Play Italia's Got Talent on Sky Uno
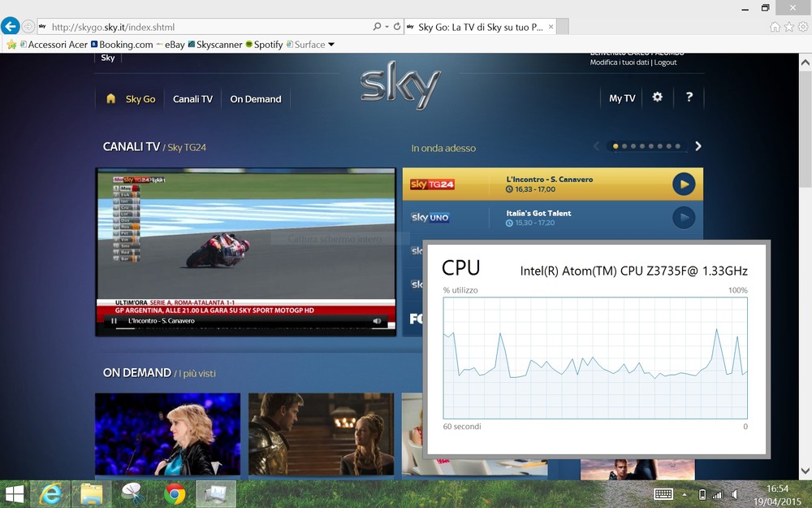Screen dimensions: 812x508 684,218
